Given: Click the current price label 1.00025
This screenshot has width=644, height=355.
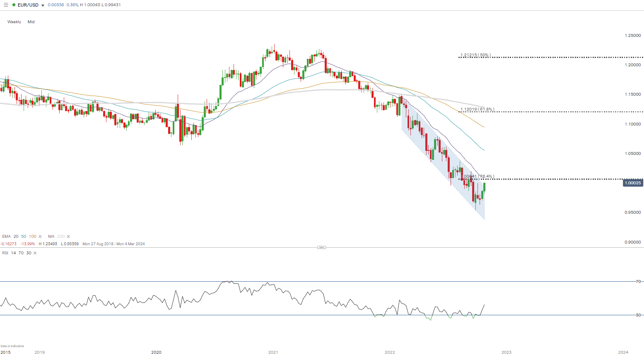Looking at the screenshot, I should coord(633,183).
